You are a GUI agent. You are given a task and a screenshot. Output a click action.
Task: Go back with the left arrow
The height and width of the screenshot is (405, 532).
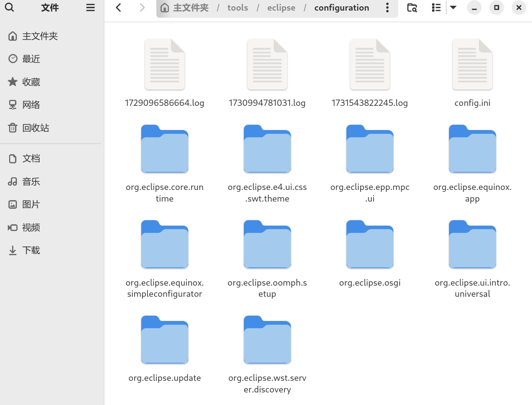(x=118, y=7)
